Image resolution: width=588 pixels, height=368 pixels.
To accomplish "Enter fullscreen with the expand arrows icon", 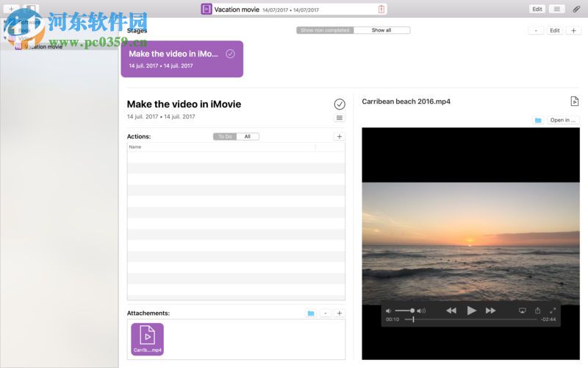I will click(553, 311).
